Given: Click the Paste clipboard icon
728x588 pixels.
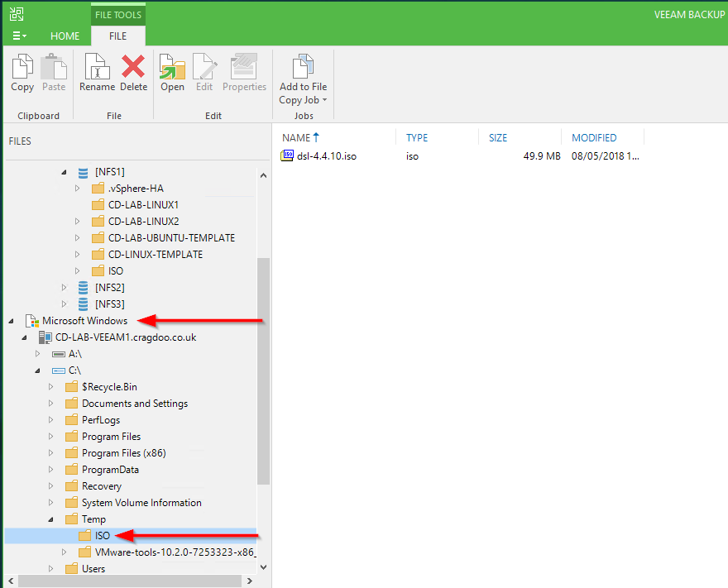Looking at the screenshot, I should (x=54, y=66).
